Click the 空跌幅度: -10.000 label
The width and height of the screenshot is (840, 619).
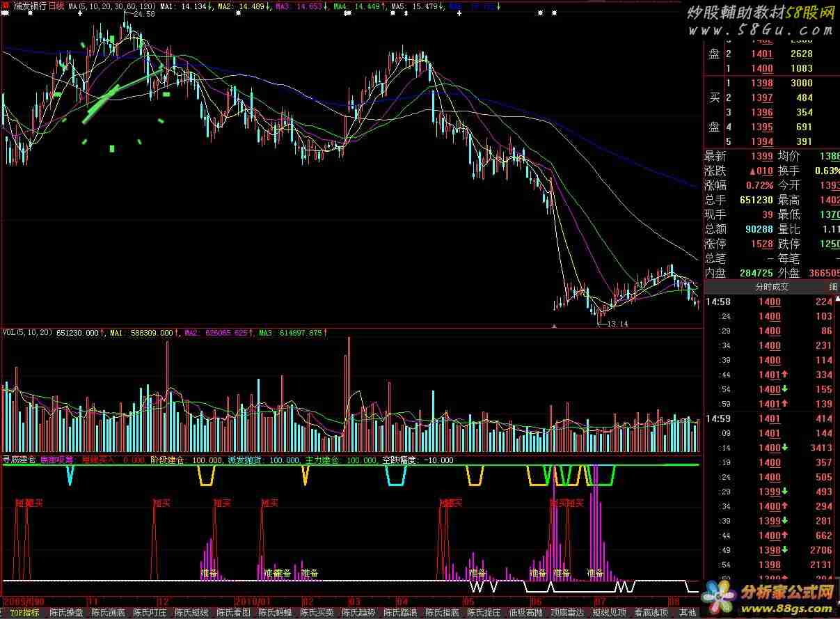tap(418, 460)
